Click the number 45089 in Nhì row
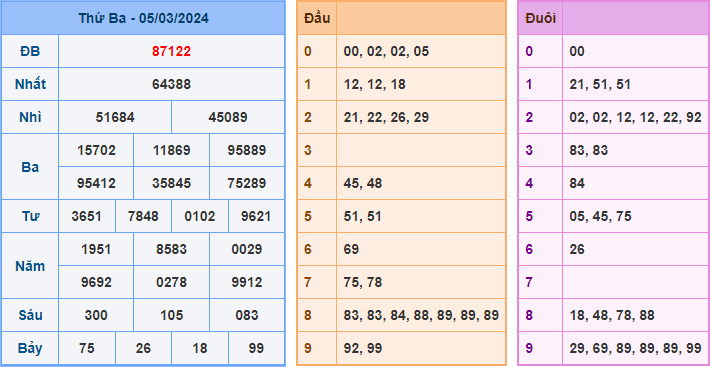The height and width of the screenshot is (367, 710). tap(228, 118)
